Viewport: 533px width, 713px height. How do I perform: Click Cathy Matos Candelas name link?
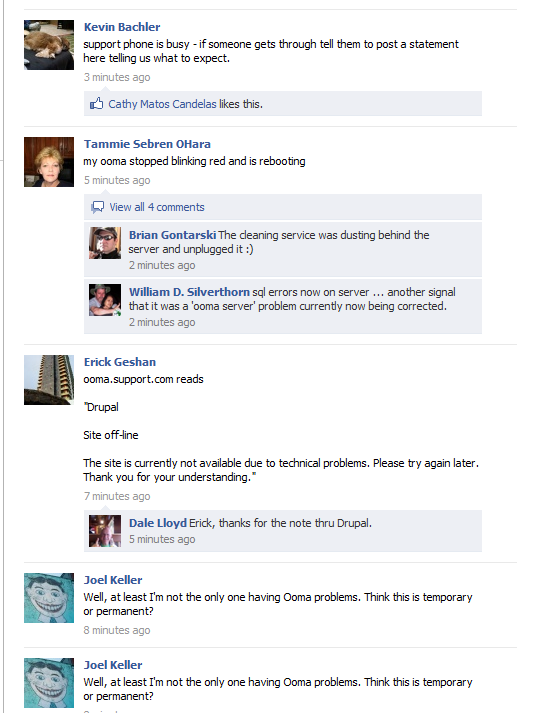(x=162, y=104)
